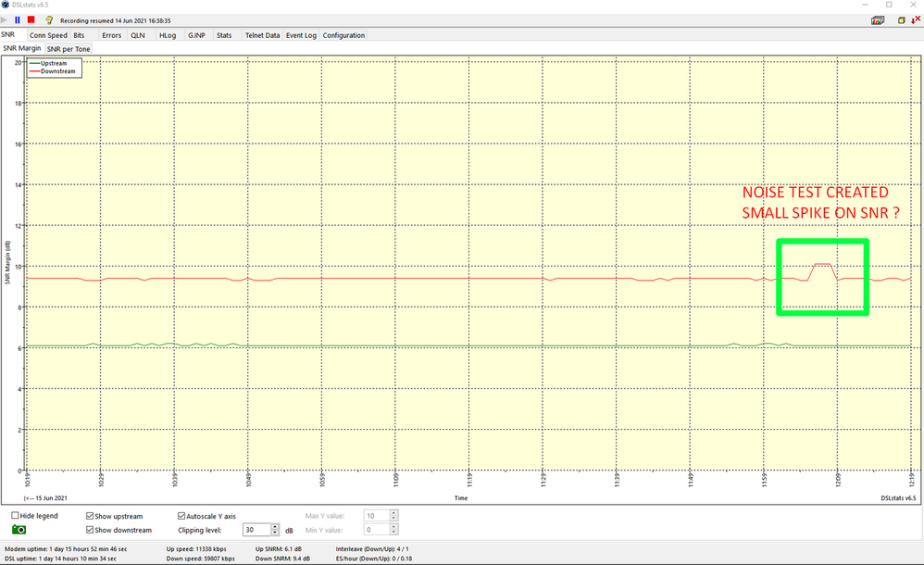Screen dimensions: 924x565
Task: Decrease Clipping level with the down arrow
Action: pos(275,534)
